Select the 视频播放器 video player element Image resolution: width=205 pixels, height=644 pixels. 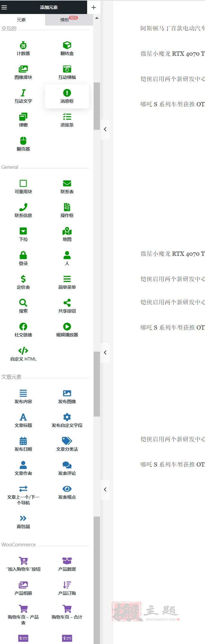[67, 330]
